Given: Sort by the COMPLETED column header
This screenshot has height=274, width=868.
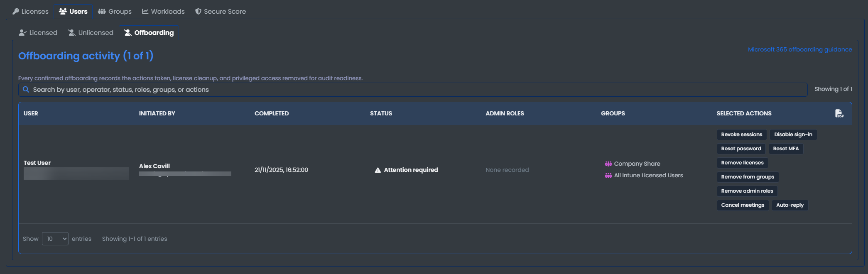Looking at the screenshot, I should pos(272,113).
